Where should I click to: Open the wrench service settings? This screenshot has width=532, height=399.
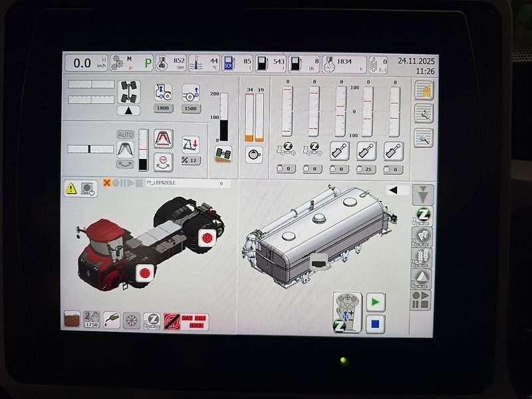(424, 114)
